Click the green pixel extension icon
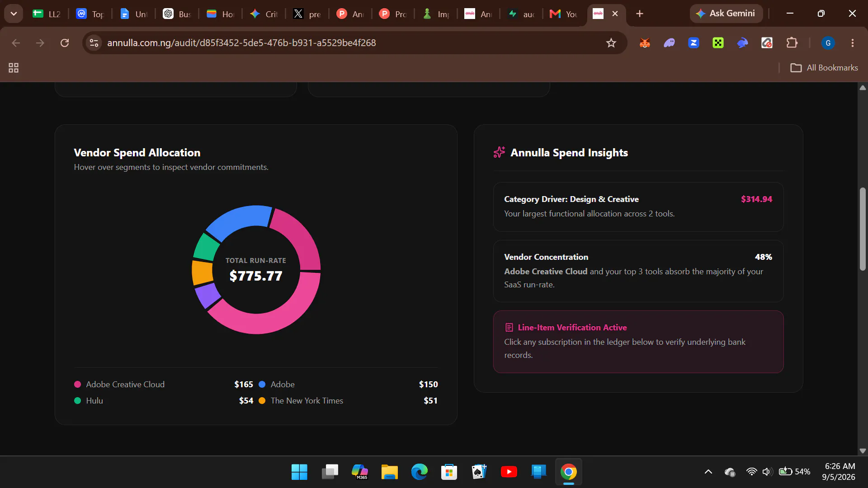This screenshot has width=868, height=488. pyautogui.click(x=718, y=43)
